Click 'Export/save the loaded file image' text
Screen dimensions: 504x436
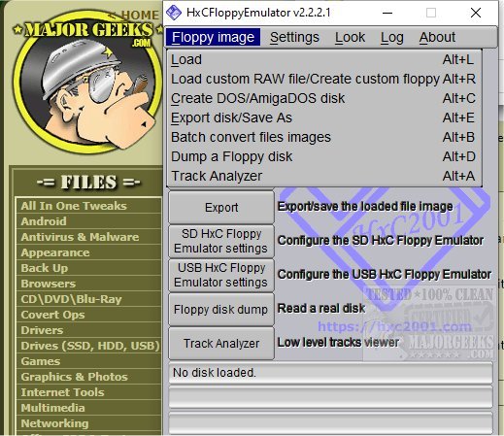click(x=365, y=207)
